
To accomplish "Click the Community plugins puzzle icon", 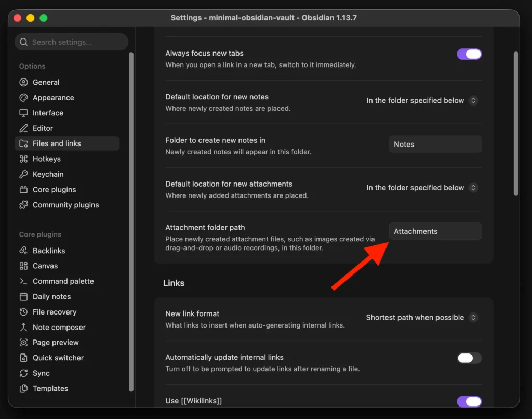I will (23, 205).
